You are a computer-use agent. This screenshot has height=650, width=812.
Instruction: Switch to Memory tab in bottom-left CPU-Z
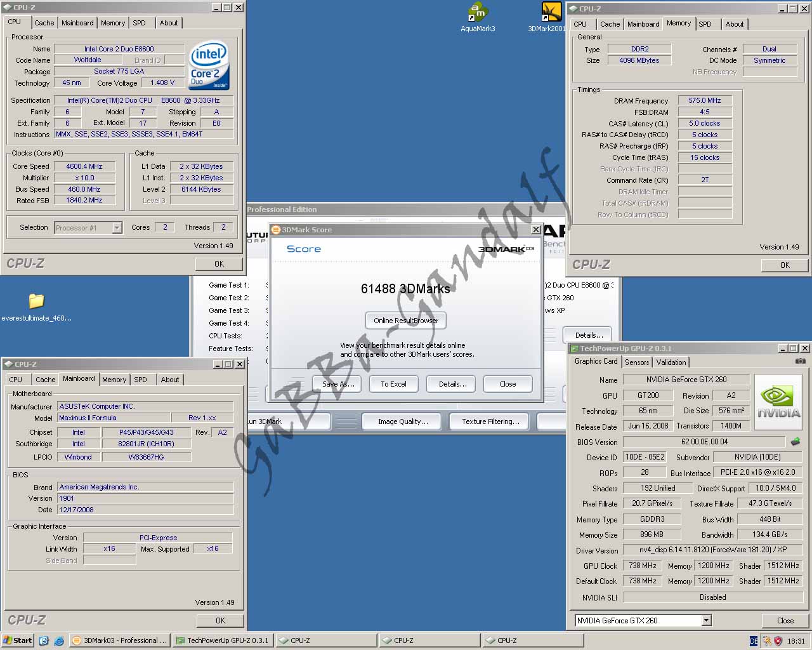[x=114, y=380]
